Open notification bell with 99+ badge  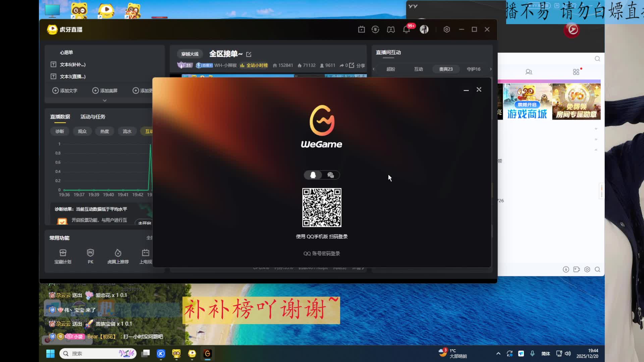pos(406,29)
